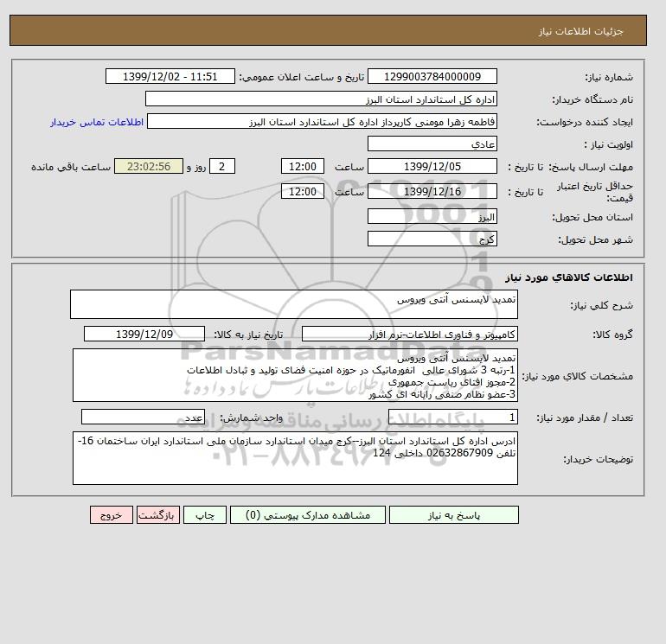Click the page header 'جزئیات اطلاعات نیاز'

(580, 31)
